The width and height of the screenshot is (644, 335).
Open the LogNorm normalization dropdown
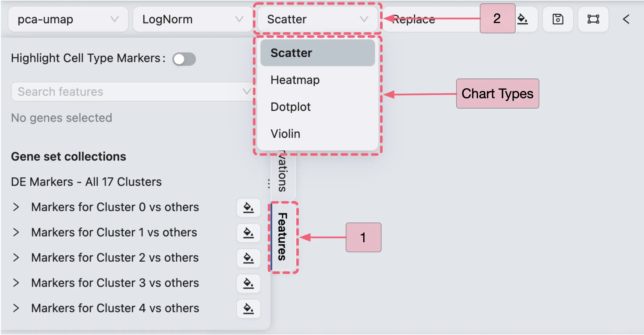[x=192, y=19]
